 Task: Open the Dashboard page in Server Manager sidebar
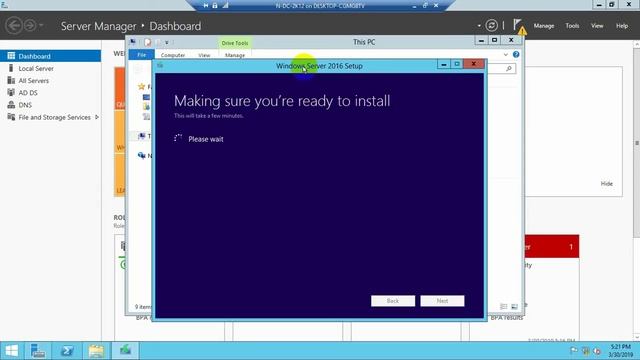(50, 56)
